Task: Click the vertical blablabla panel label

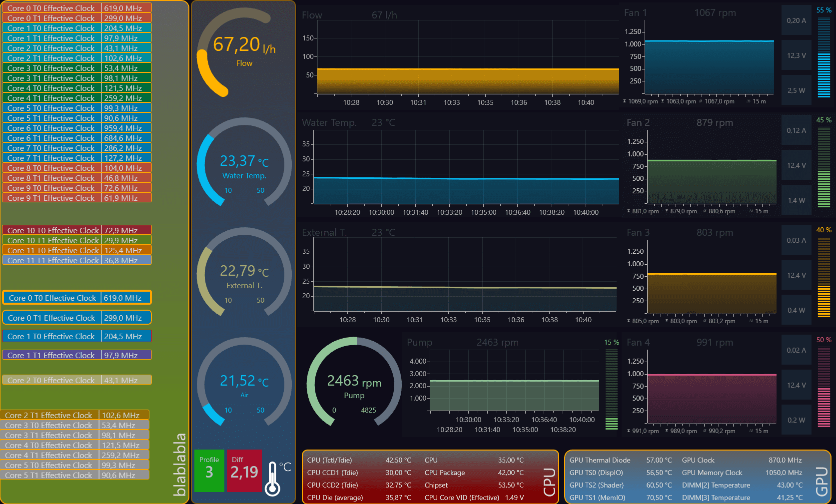Action: tap(179, 465)
